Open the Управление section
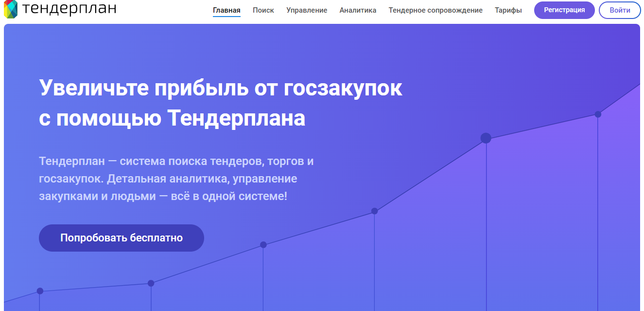 point(307,10)
